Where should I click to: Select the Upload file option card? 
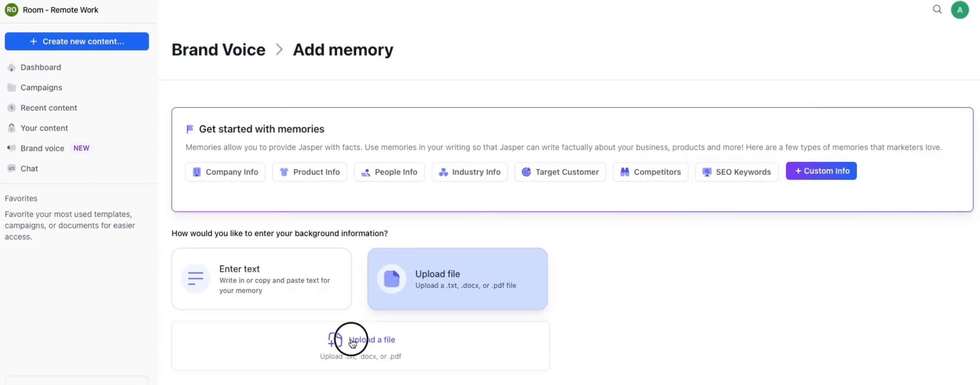coord(457,279)
